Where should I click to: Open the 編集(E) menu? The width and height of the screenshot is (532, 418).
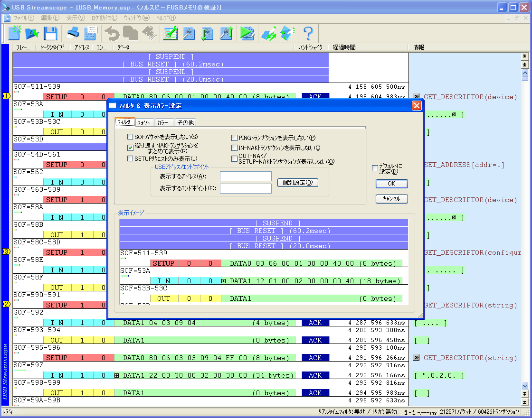pos(50,18)
